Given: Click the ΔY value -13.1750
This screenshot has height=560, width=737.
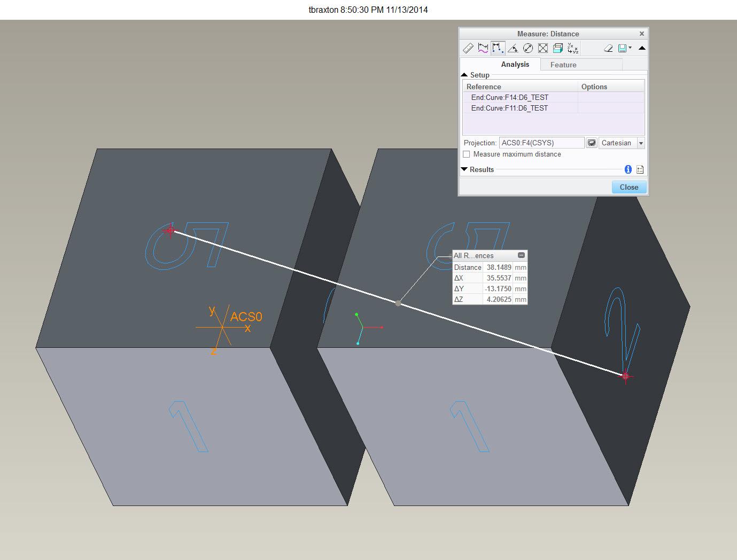Looking at the screenshot, I should click(498, 289).
